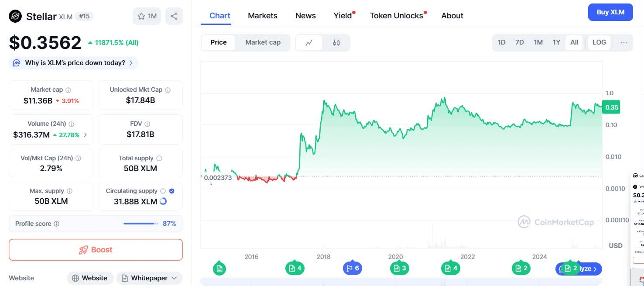
Task: Click the Circulating supply info icon
Action: pyautogui.click(x=163, y=191)
